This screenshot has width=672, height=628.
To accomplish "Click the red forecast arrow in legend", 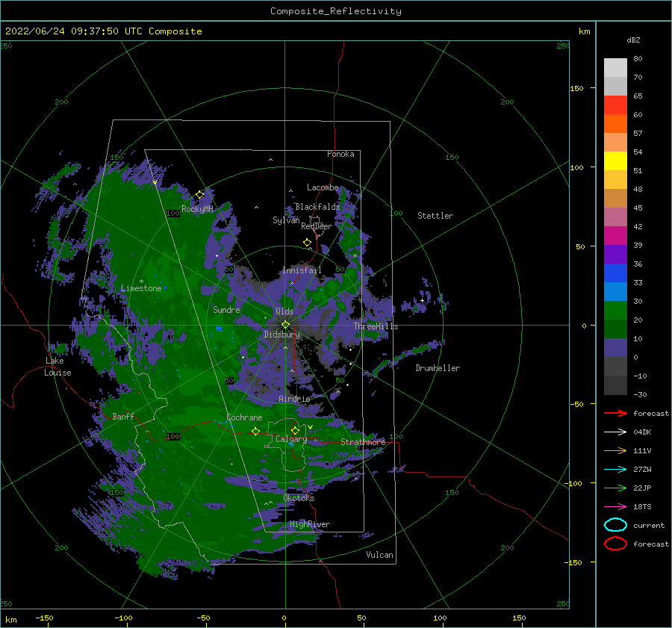I will click(615, 413).
